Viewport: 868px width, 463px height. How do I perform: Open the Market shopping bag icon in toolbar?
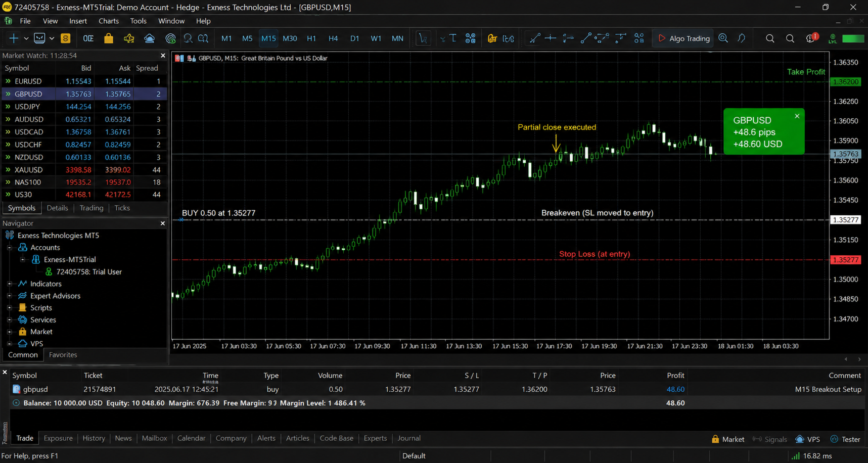(109, 38)
